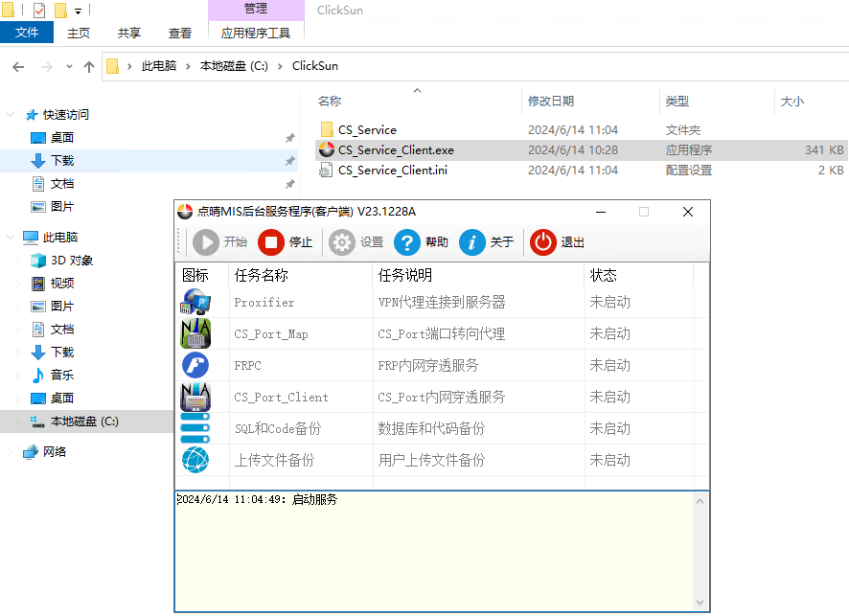Open the 查看 ribbon tab

pos(180,33)
